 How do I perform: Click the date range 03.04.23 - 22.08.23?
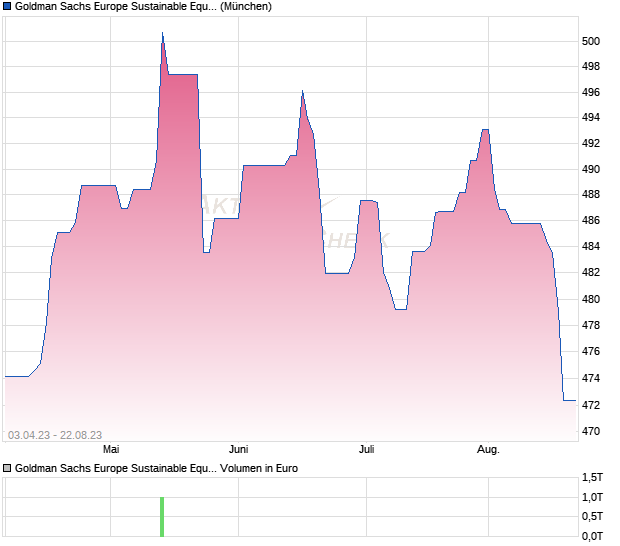coord(55,435)
